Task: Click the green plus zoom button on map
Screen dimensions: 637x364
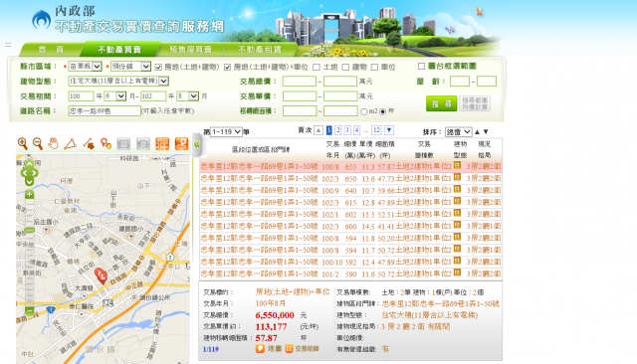Action: pos(29,194)
